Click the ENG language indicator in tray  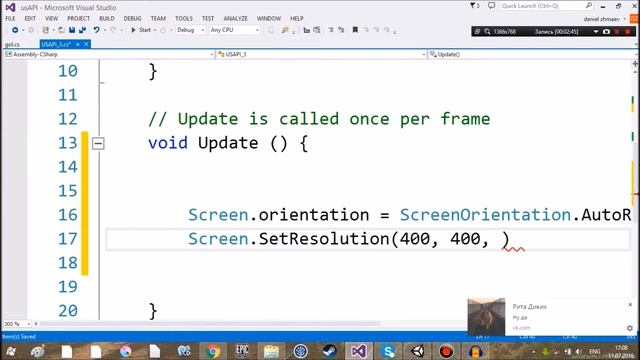pos(595,351)
